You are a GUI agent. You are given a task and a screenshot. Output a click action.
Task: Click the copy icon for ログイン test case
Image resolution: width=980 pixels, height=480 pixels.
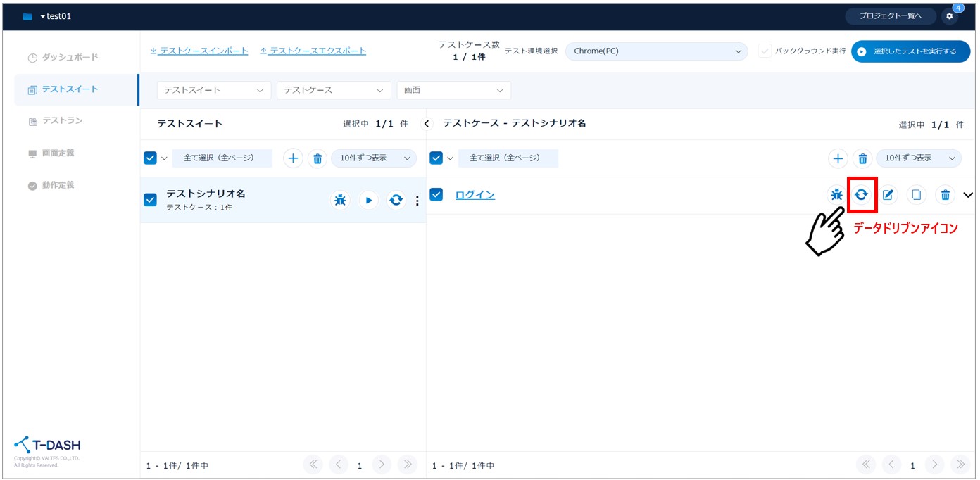coord(916,195)
